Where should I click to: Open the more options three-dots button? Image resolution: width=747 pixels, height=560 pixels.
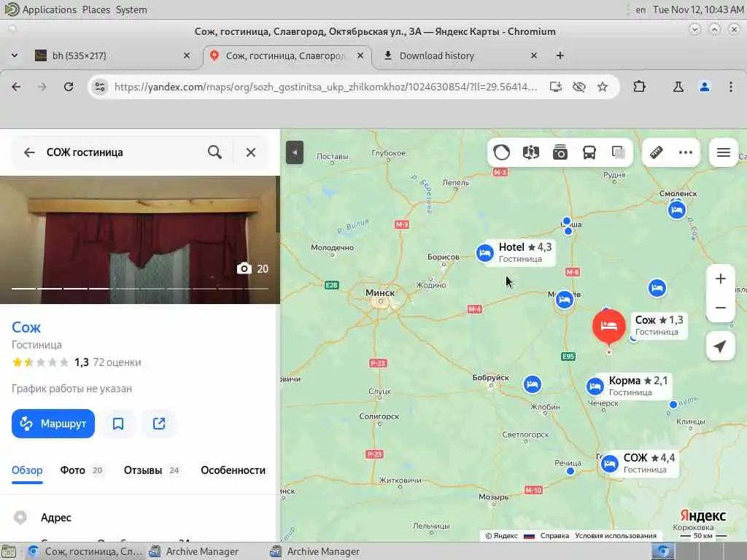(686, 152)
